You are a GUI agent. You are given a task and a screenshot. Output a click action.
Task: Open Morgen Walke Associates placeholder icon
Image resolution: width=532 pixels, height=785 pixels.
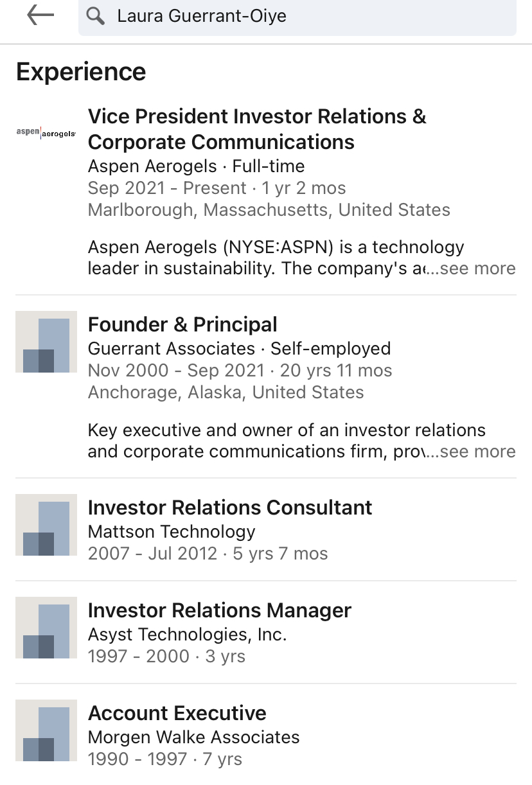46,730
